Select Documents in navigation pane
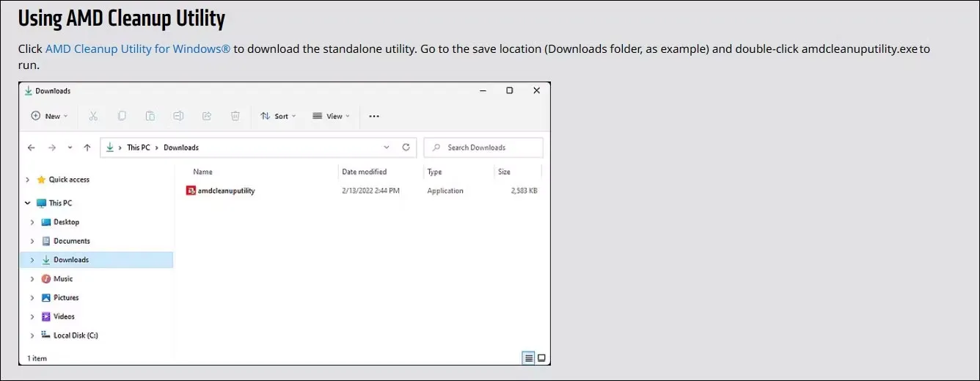Image resolution: width=980 pixels, height=381 pixels. 72,241
